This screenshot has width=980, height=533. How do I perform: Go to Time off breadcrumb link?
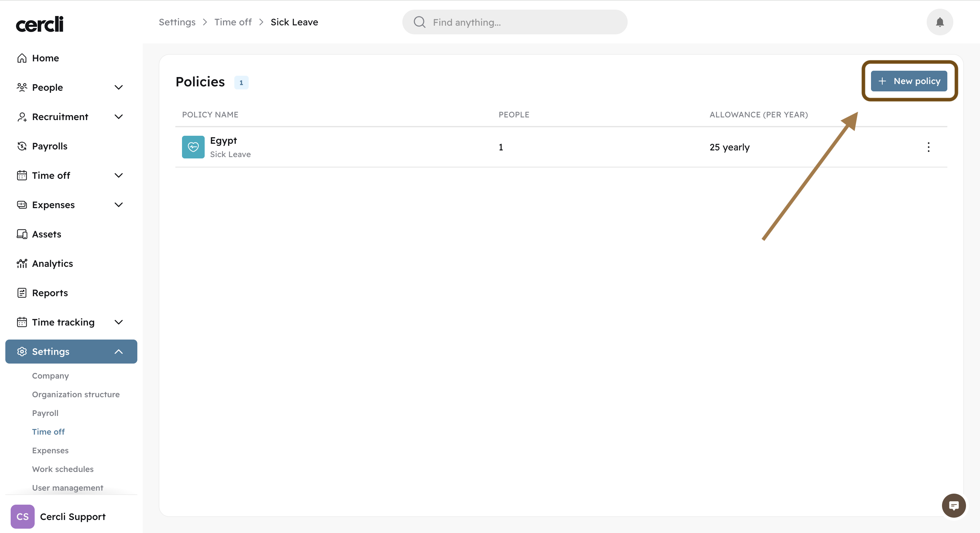233,22
